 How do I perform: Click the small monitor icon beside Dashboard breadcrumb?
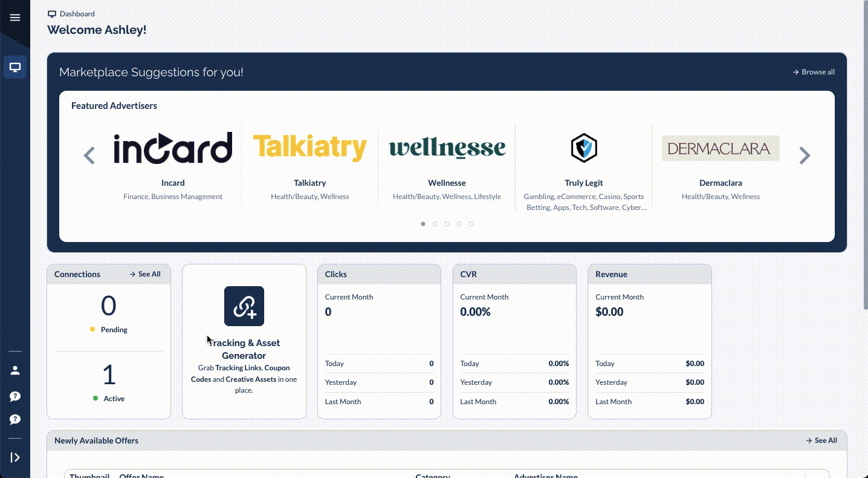point(52,14)
